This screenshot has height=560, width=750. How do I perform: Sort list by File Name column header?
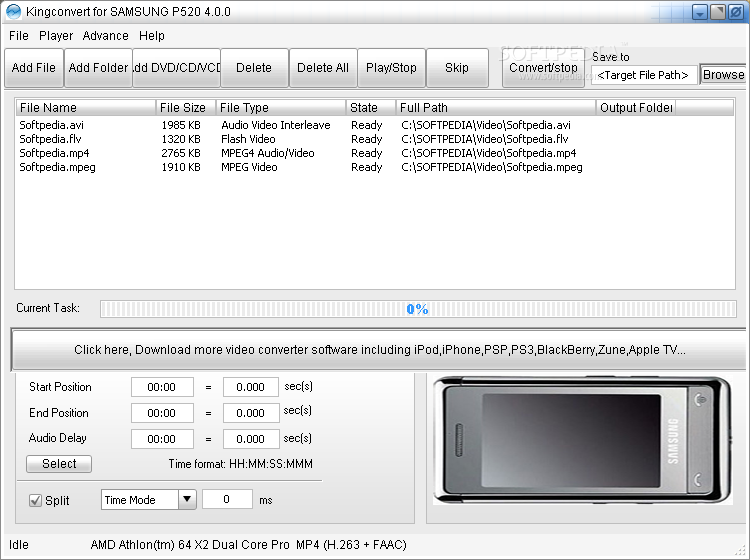click(86, 108)
